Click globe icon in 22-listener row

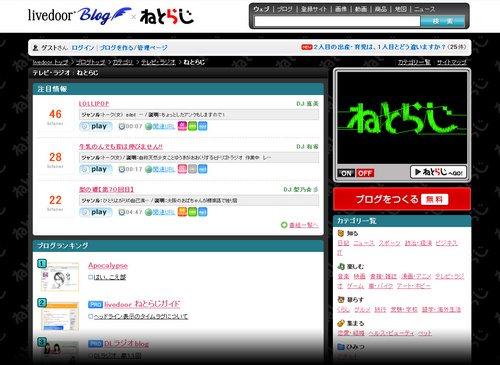coord(149,213)
